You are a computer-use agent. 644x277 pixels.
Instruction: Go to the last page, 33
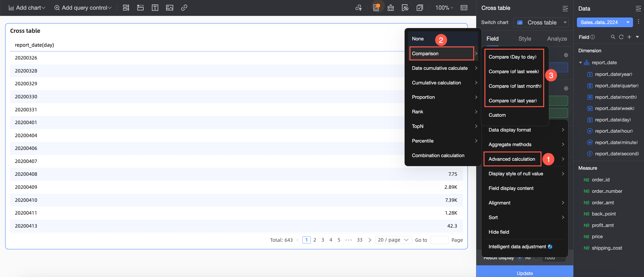point(359,240)
